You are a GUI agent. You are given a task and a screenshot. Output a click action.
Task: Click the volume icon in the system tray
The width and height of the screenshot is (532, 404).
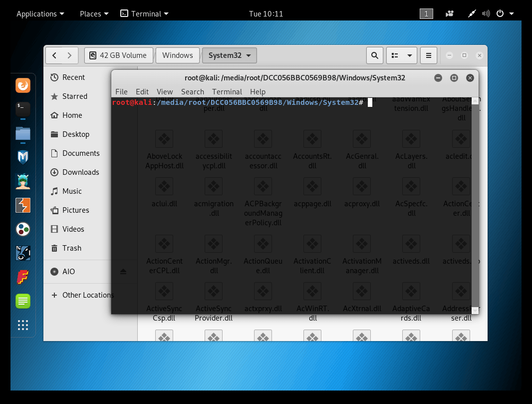486,13
